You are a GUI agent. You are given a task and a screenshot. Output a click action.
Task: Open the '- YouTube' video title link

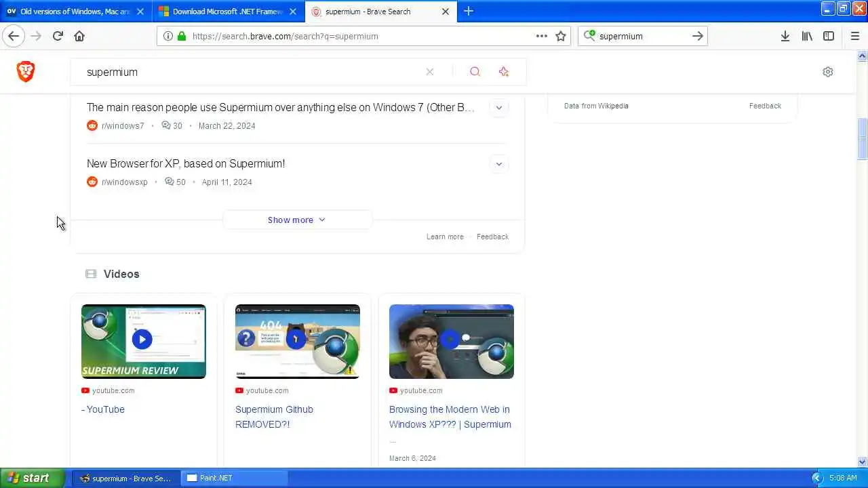(x=103, y=409)
